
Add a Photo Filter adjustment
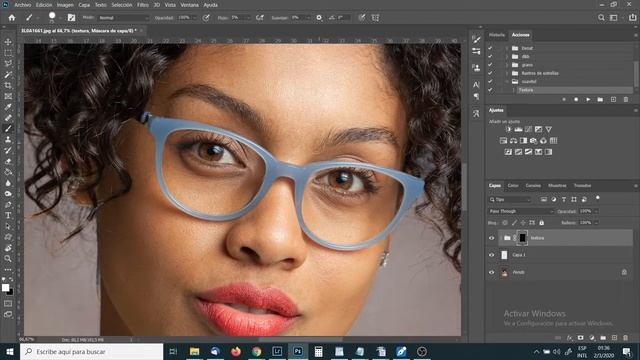pyautogui.click(x=533, y=141)
